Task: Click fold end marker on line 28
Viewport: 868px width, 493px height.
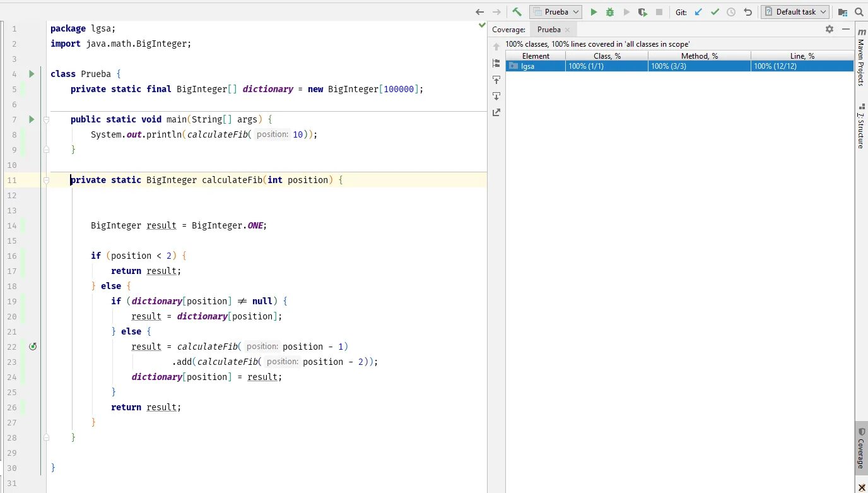Action: (46, 437)
